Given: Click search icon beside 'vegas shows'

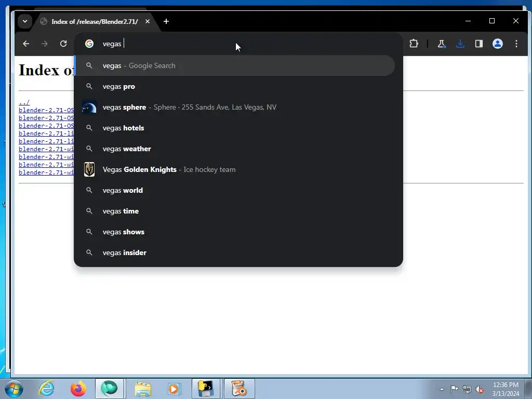Looking at the screenshot, I should [89, 232].
